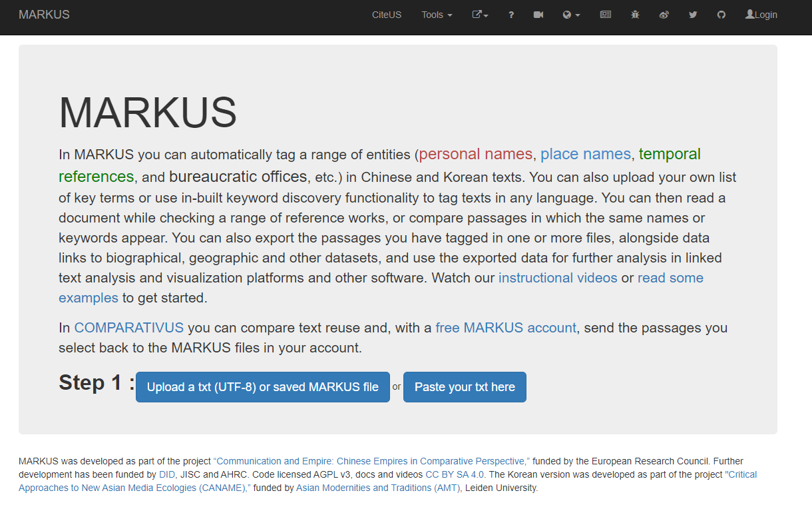
Task: Click the 'bureaucratic offices' text
Action: pos(238,177)
